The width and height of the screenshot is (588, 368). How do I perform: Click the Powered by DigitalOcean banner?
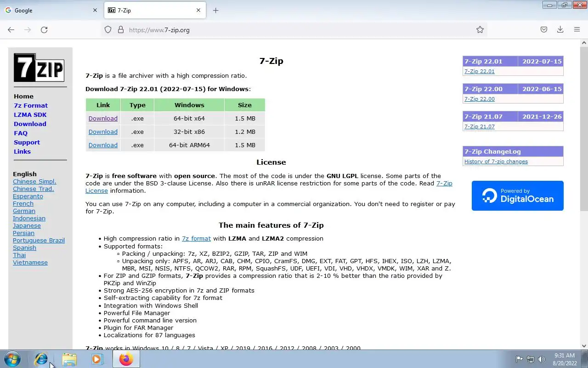(518, 195)
